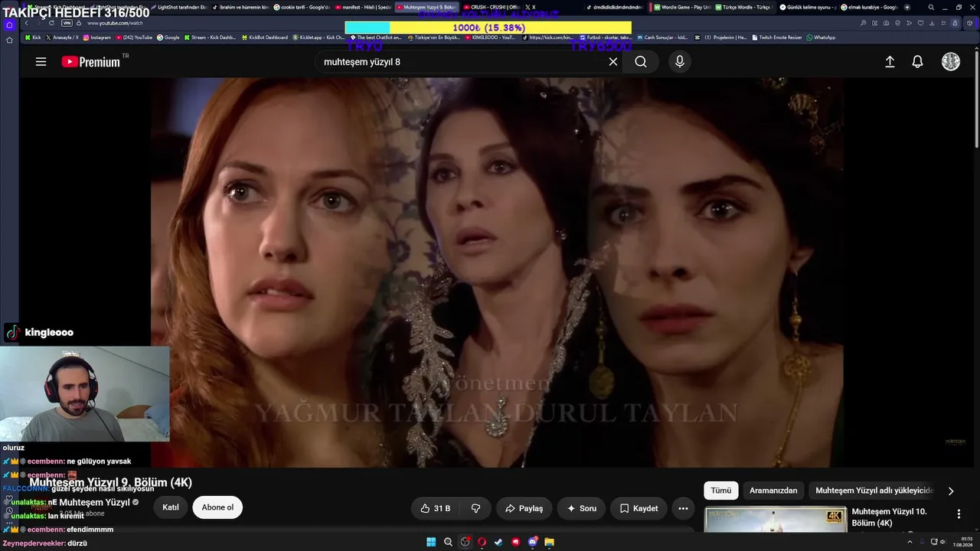Screen dimensions: 980x551
Task: Open the sidebar bookmarks star icon
Action: [9, 40]
